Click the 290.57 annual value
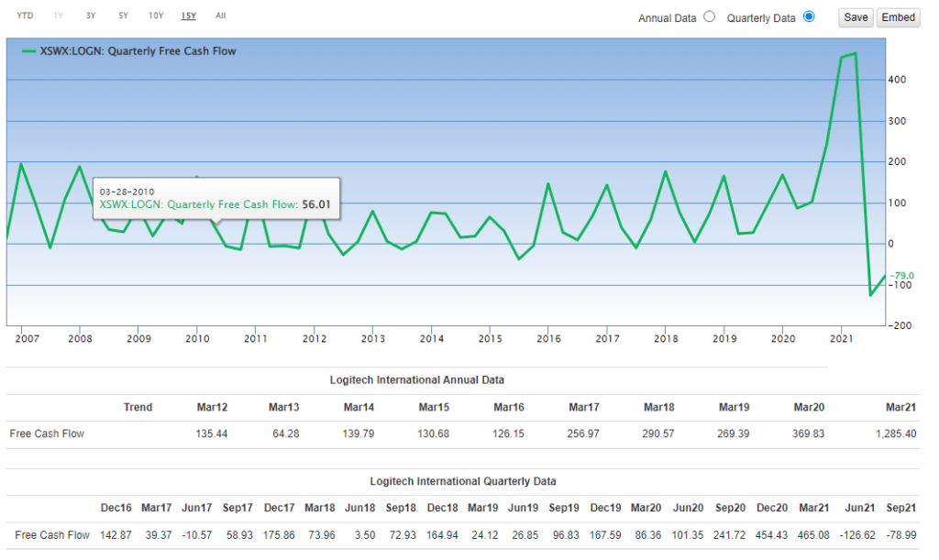939x560 pixels. click(657, 434)
